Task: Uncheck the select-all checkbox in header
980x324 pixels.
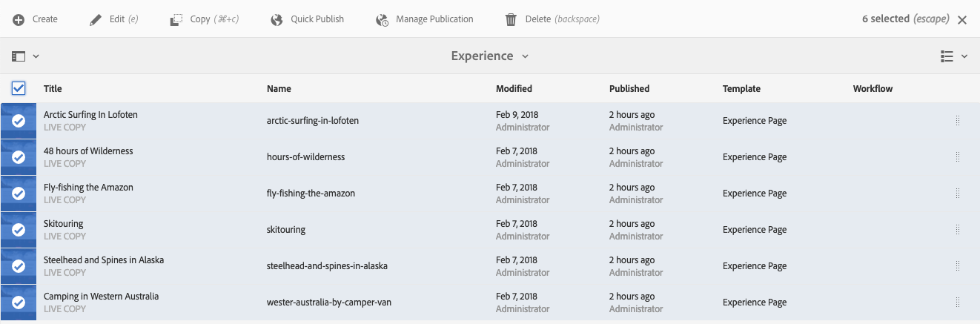Action: point(19,88)
